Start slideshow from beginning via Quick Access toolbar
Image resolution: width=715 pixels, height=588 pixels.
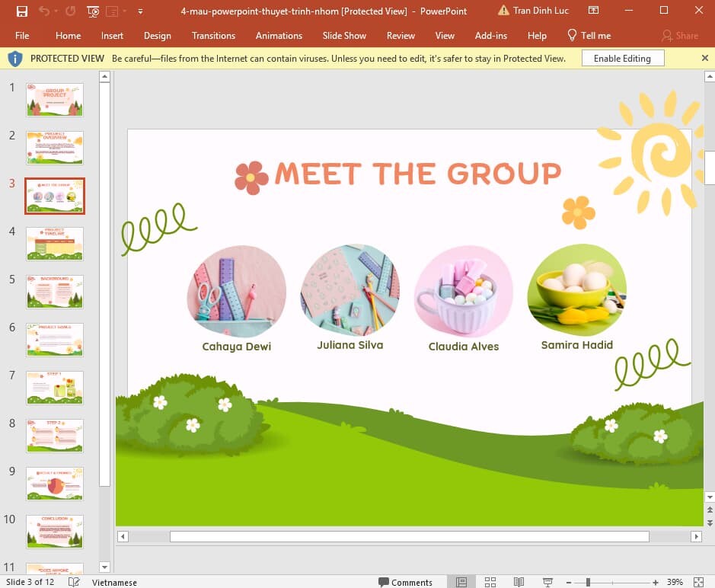coord(92,10)
